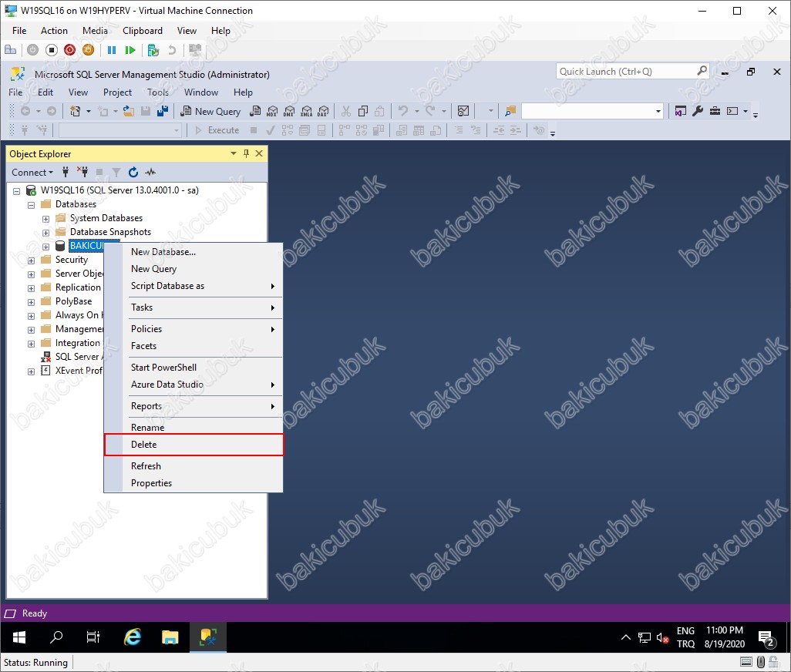This screenshot has width=791, height=672.
Task: Click the Command Window icon
Action: click(x=732, y=111)
